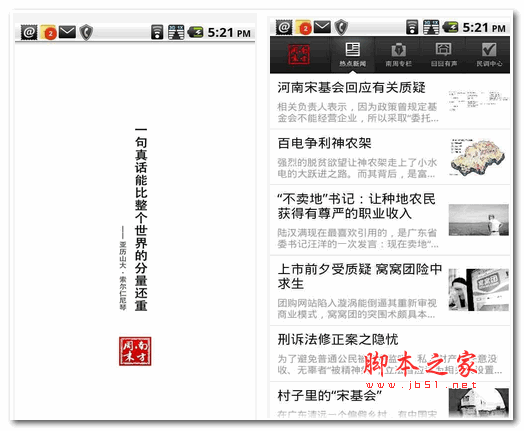Tap the house thumbnail of 村子里的"宋基会"
This screenshot has width=524, height=431.
[479, 403]
